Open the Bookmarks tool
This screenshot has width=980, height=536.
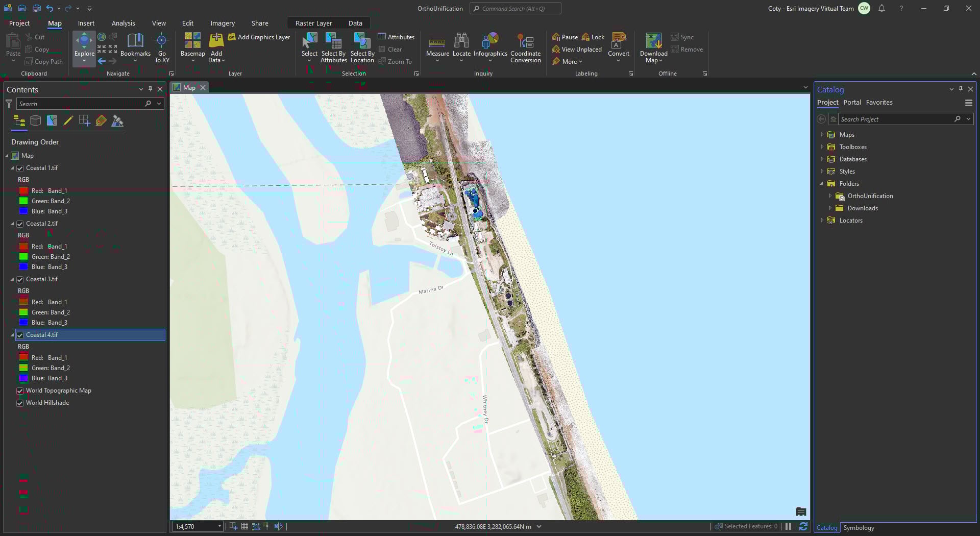(x=135, y=46)
